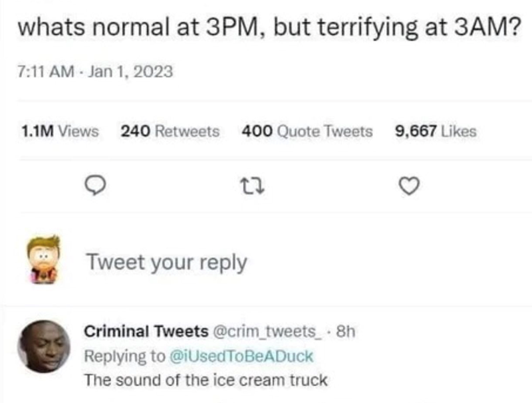The height and width of the screenshot is (403, 532).
Task: Click the Tweet your reply field
Action: 166,261
